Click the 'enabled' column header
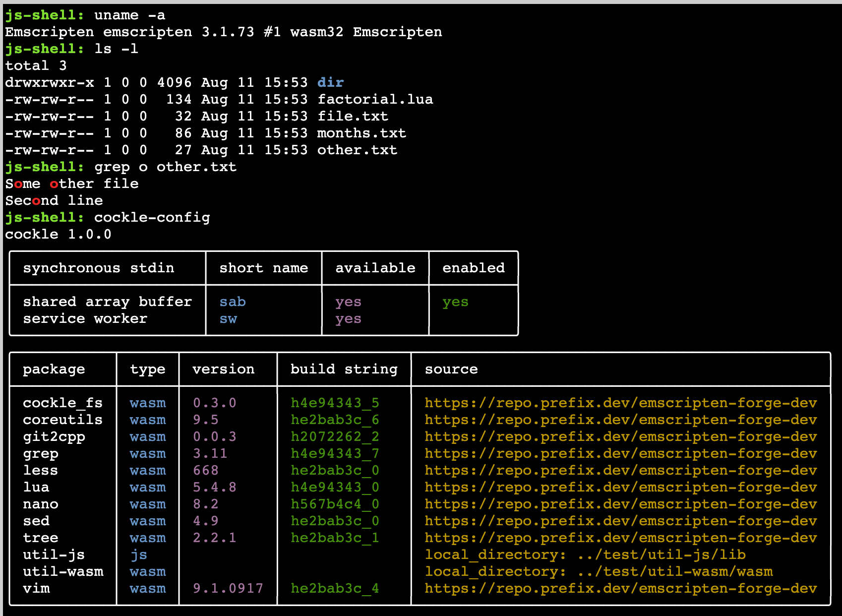The width and height of the screenshot is (842, 616). [474, 268]
